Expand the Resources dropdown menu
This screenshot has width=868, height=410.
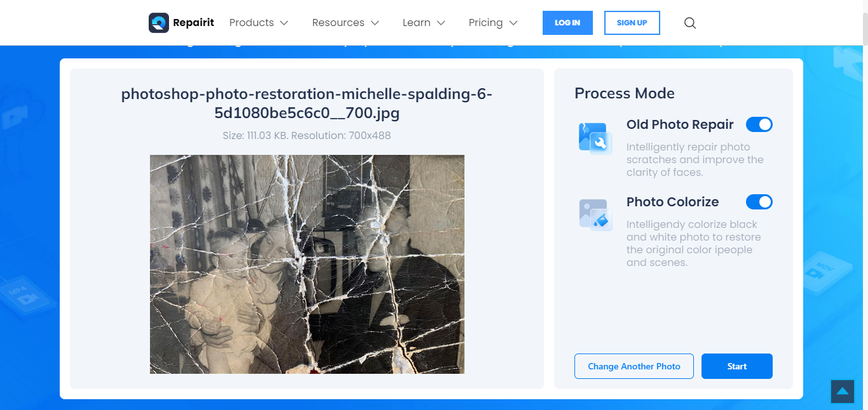(346, 23)
